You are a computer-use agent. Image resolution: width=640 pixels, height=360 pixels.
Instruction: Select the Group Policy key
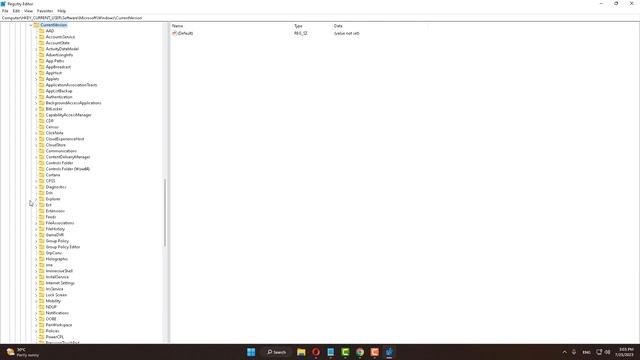point(57,241)
